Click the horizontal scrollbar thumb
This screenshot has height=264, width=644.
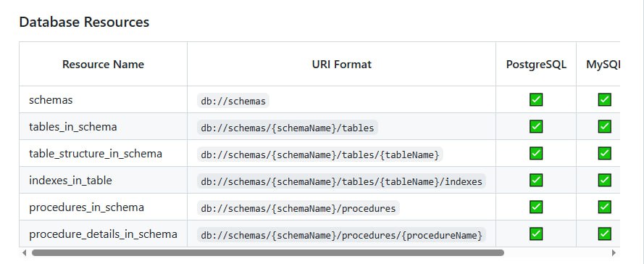tap(268, 252)
